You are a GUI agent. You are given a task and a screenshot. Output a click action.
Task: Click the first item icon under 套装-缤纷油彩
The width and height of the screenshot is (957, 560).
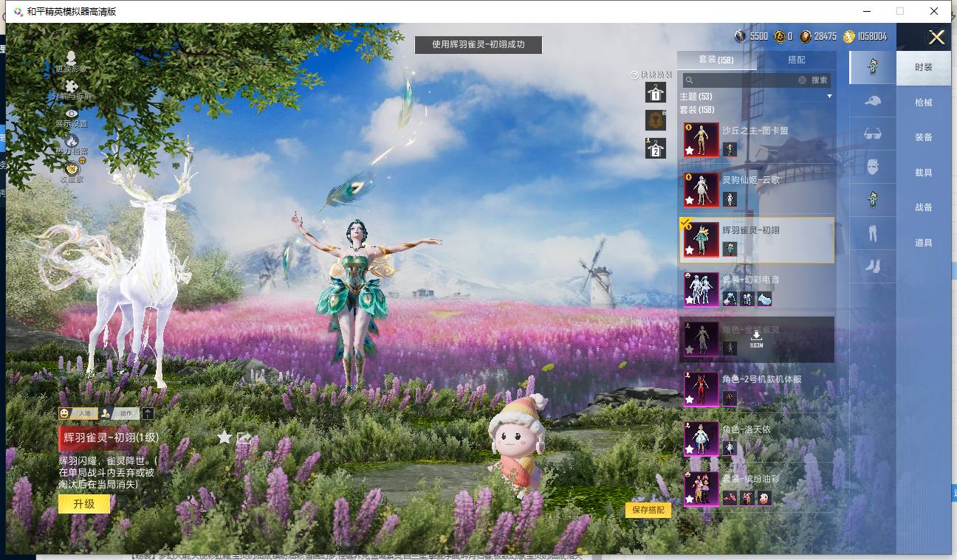coord(730,498)
